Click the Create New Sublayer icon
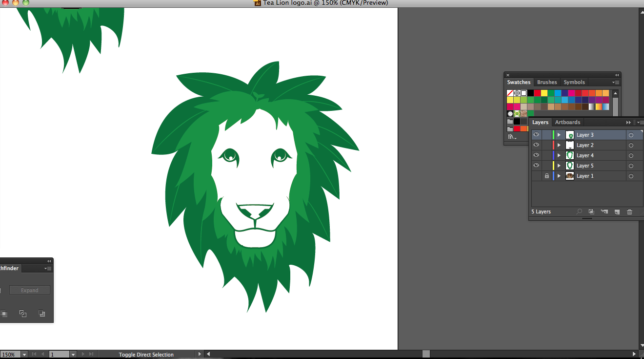 [x=604, y=211]
